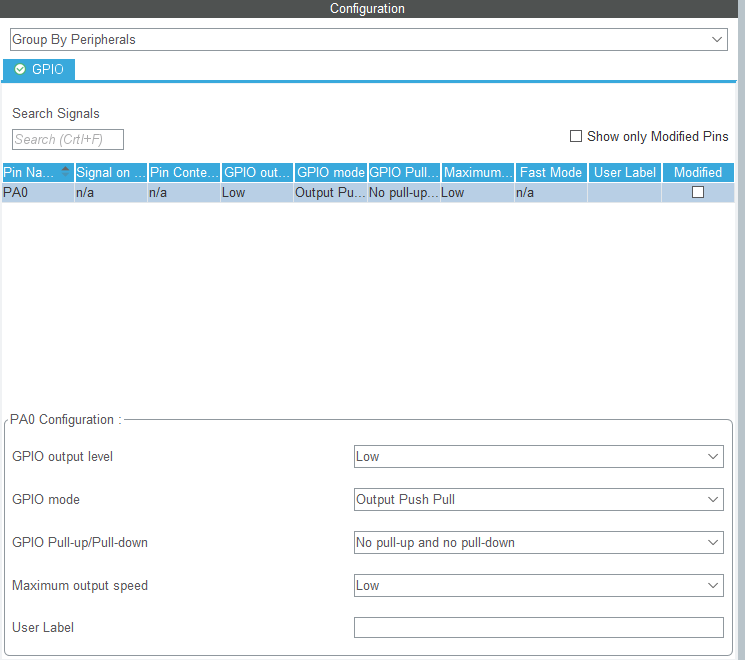745x660 pixels.
Task: Click the GPIO output level column header
Action: coord(256,172)
